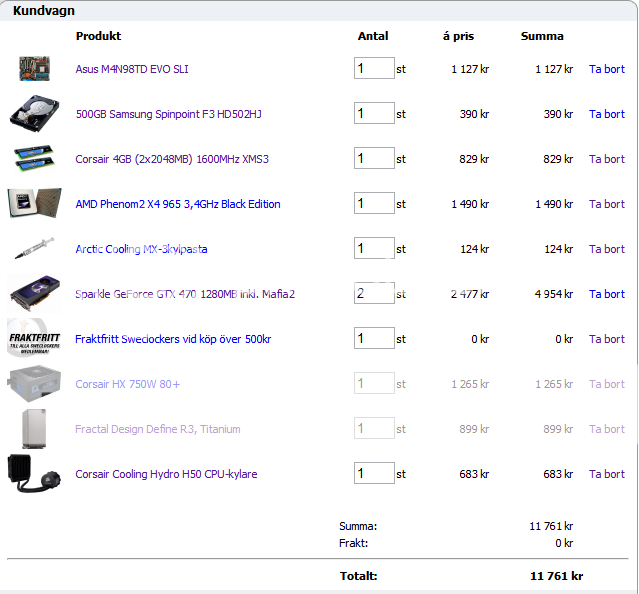The width and height of the screenshot is (639, 594).
Task: Click the Corsair XMS3 memory image
Action: 33,158
